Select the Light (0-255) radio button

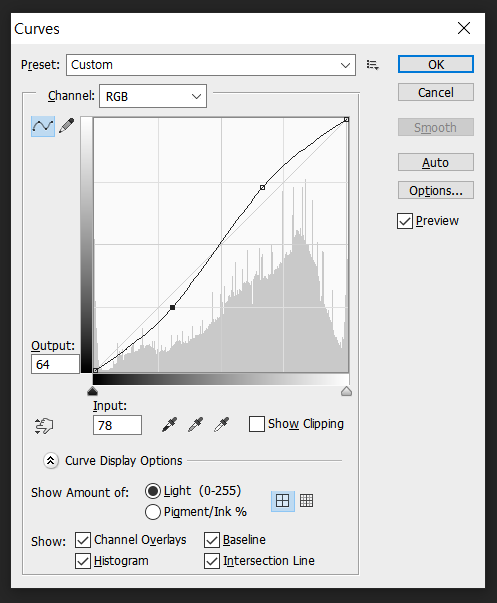click(153, 491)
